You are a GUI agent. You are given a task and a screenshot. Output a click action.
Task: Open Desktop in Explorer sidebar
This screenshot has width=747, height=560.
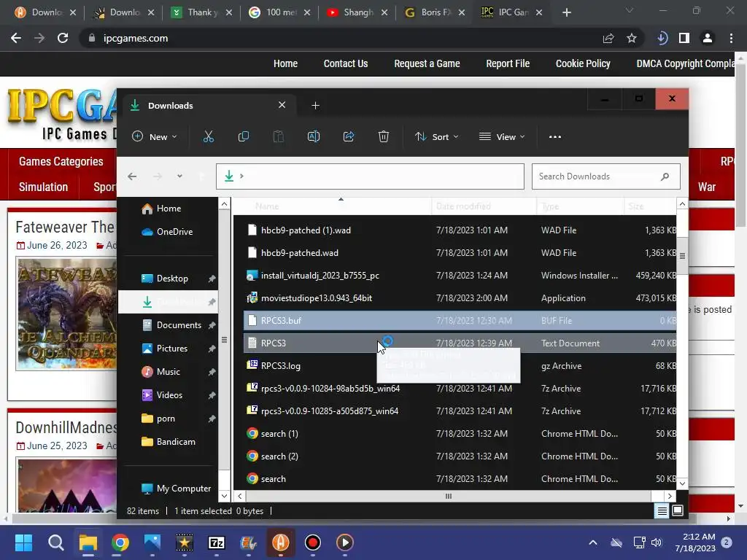[169, 279]
